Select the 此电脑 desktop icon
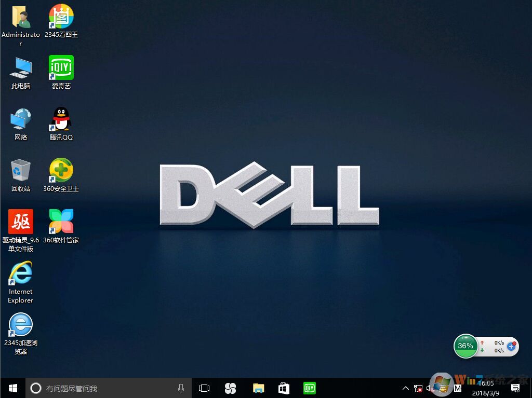 coord(21,68)
